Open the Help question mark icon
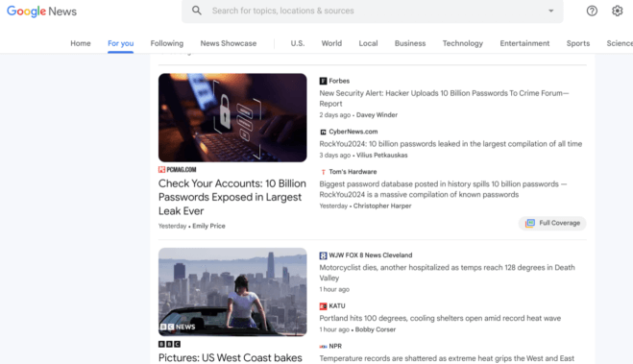Viewport: 633px width, 364px height. click(592, 11)
